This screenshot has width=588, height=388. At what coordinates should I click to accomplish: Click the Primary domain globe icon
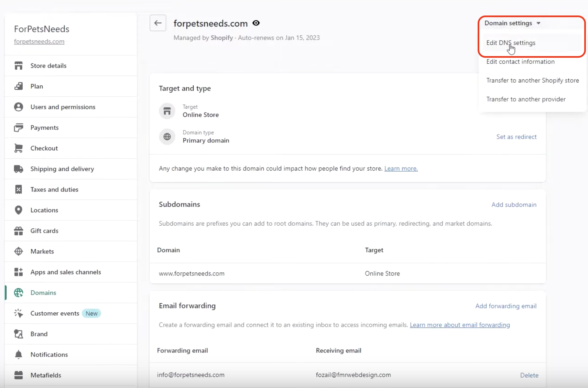pos(167,137)
